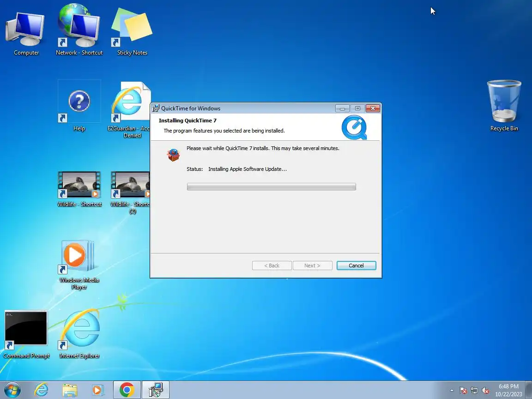Click the disabled Back button in the installer
This screenshot has height=399, width=532.
click(272, 266)
